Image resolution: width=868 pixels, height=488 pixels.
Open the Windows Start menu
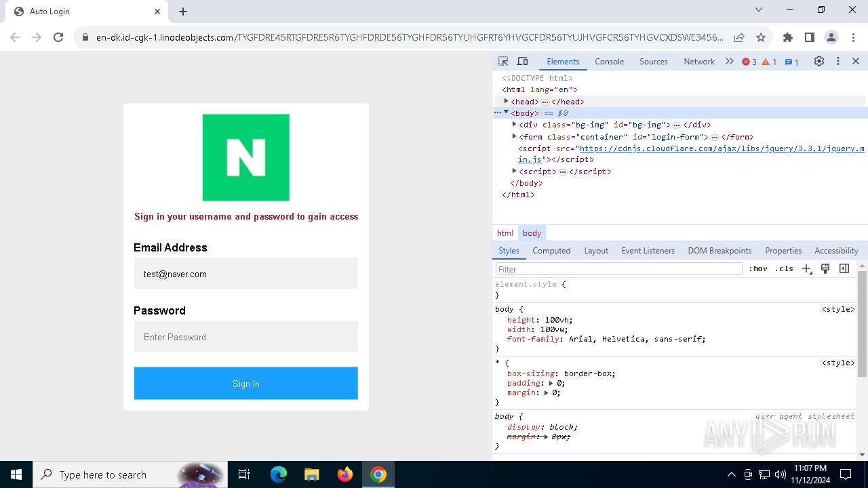click(16, 474)
